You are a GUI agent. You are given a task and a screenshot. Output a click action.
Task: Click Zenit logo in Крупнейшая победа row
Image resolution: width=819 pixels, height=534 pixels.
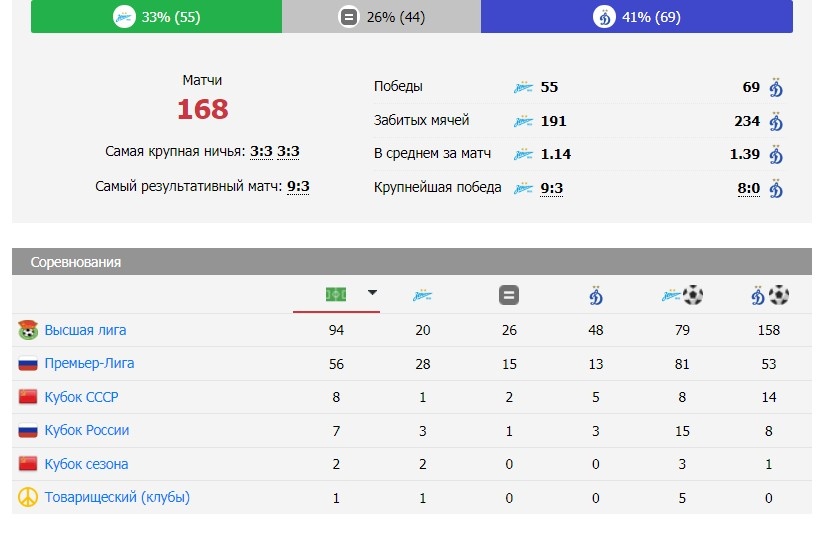pos(523,189)
